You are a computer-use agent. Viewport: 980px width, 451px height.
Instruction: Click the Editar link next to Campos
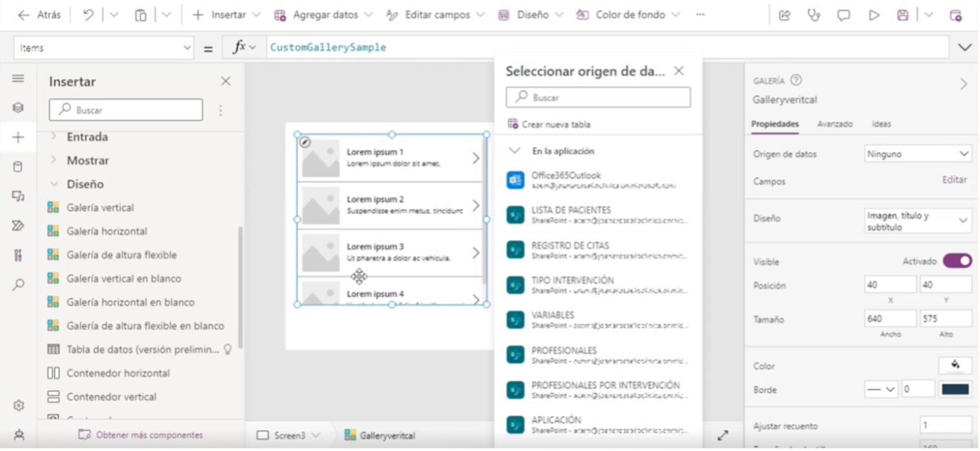(955, 180)
